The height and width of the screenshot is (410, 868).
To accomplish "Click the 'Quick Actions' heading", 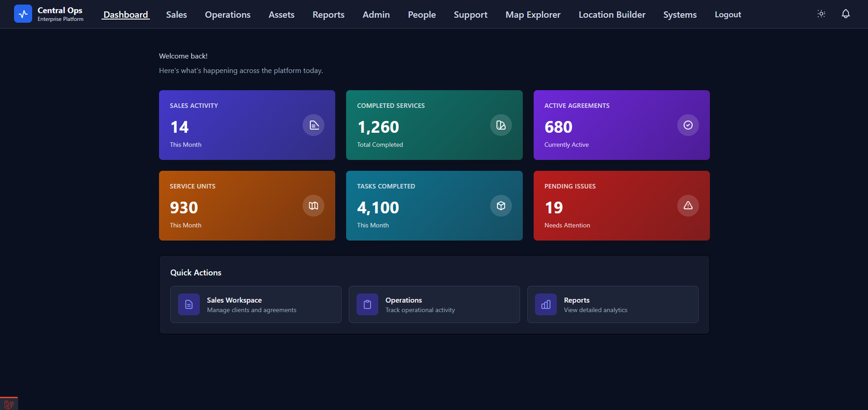I will (196, 273).
